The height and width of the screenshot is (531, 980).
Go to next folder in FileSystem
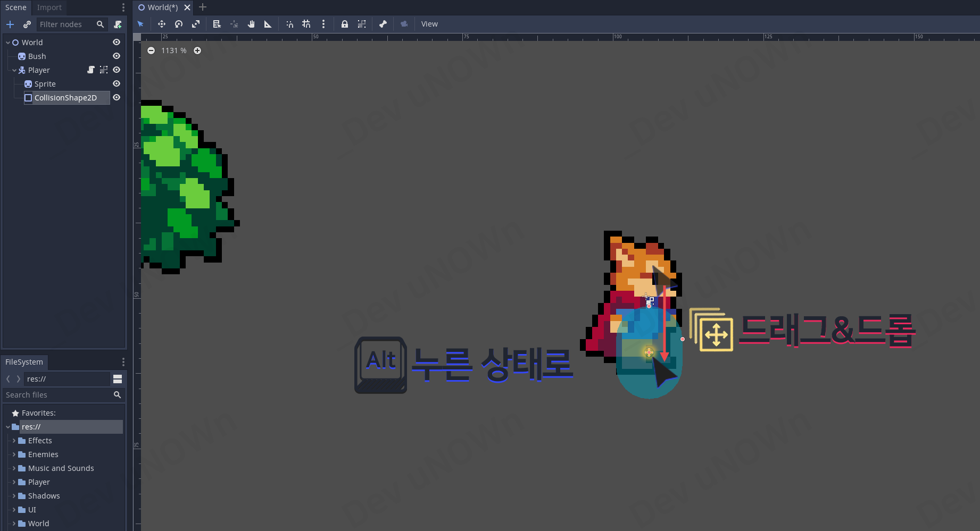19,379
